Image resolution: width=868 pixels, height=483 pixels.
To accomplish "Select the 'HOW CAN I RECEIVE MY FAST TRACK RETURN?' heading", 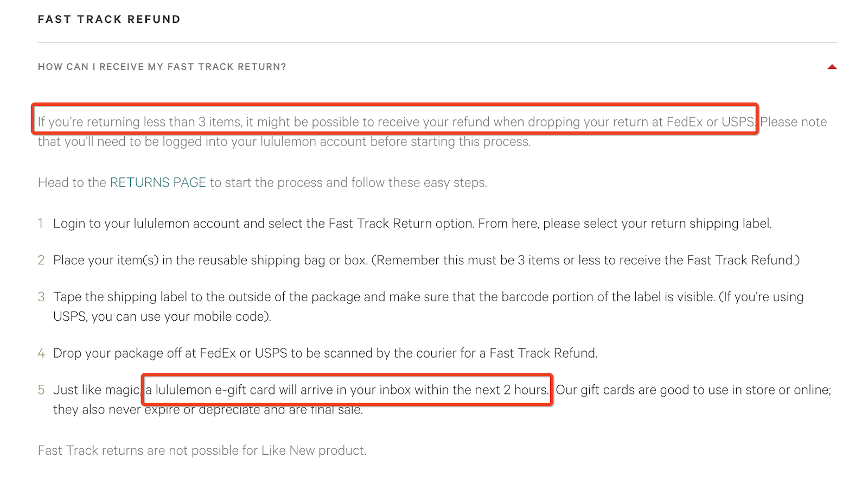I will click(162, 67).
